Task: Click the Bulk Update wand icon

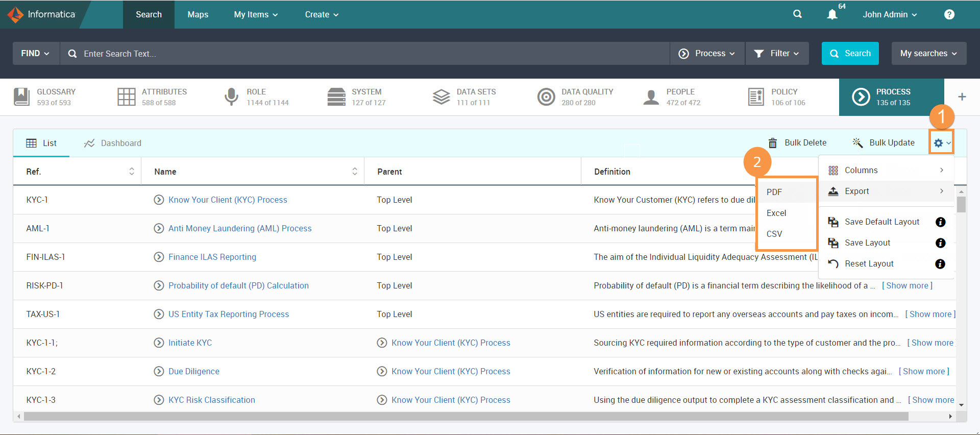Action: [x=857, y=143]
